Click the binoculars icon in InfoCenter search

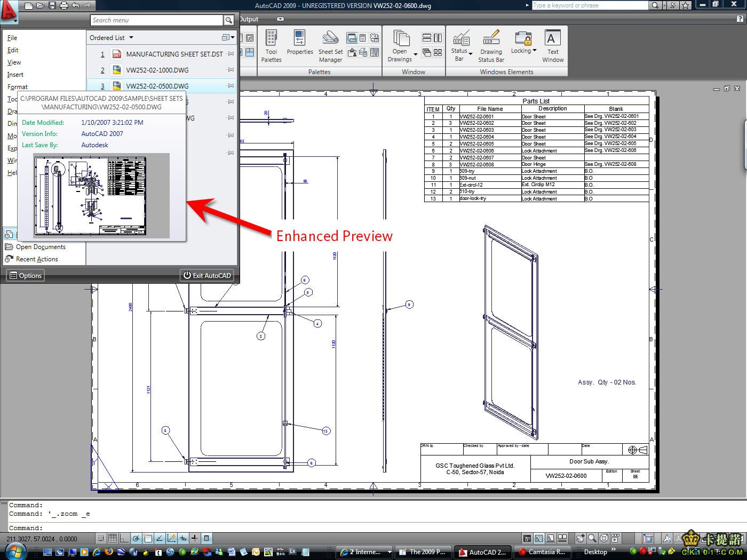[x=655, y=5]
